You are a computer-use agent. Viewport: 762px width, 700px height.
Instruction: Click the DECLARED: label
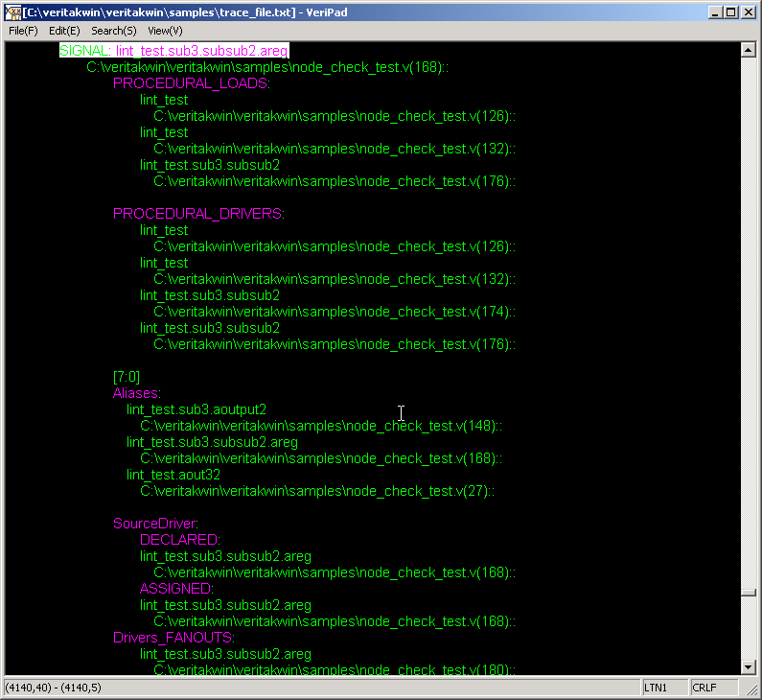[x=180, y=540]
